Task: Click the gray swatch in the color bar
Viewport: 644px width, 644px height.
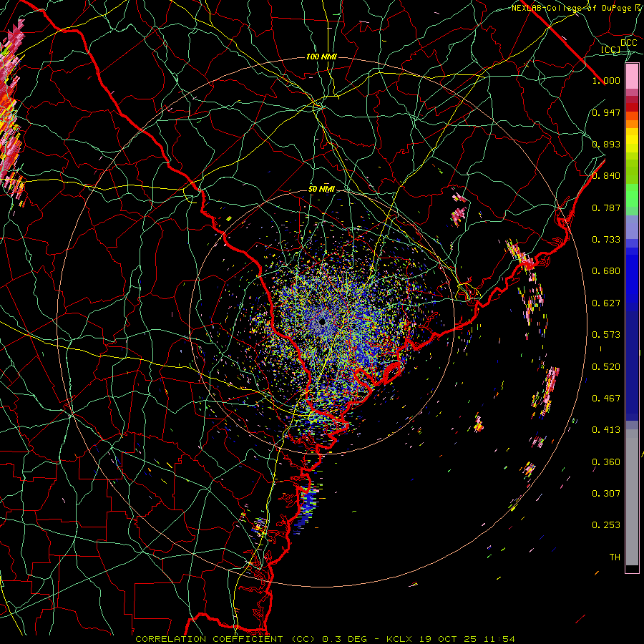Action: [x=632, y=497]
